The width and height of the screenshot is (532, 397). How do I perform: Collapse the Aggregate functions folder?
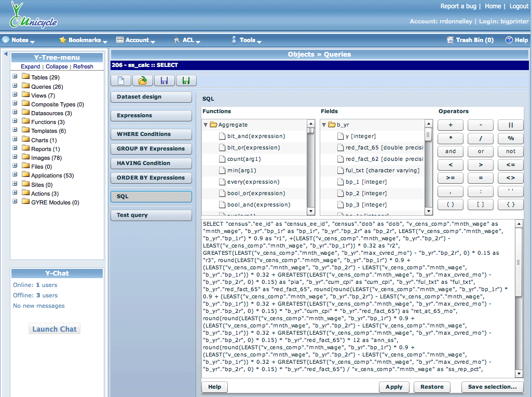(x=206, y=125)
